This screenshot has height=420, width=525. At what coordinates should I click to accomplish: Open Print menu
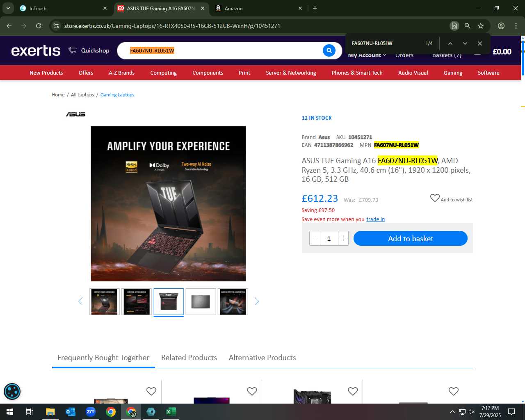(244, 73)
